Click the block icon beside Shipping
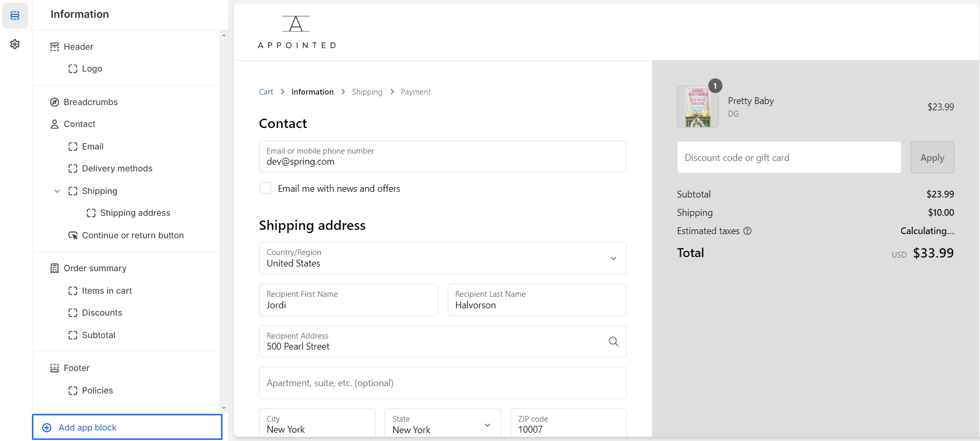This screenshot has width=980, height=441. (x=73, y=191)
